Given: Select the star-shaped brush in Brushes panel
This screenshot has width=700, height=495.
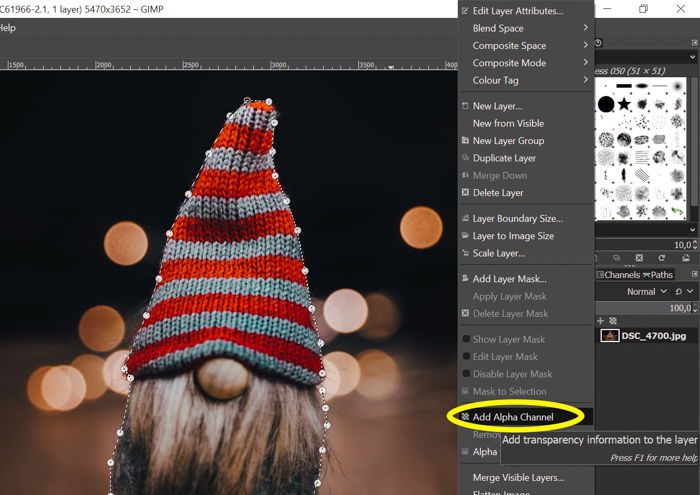Looking at the screenshot, I should click(624, 104).
